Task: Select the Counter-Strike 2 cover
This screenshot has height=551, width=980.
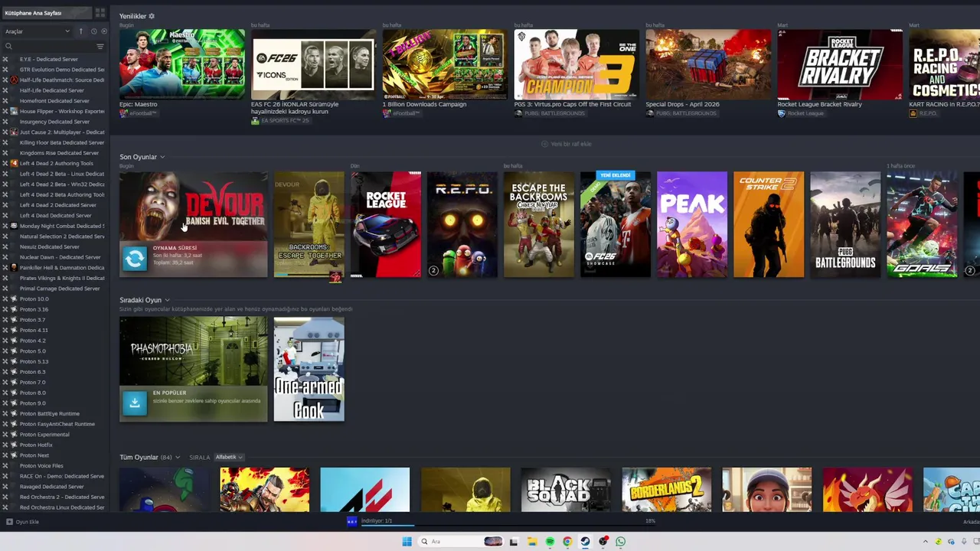Action: [769, 224]
